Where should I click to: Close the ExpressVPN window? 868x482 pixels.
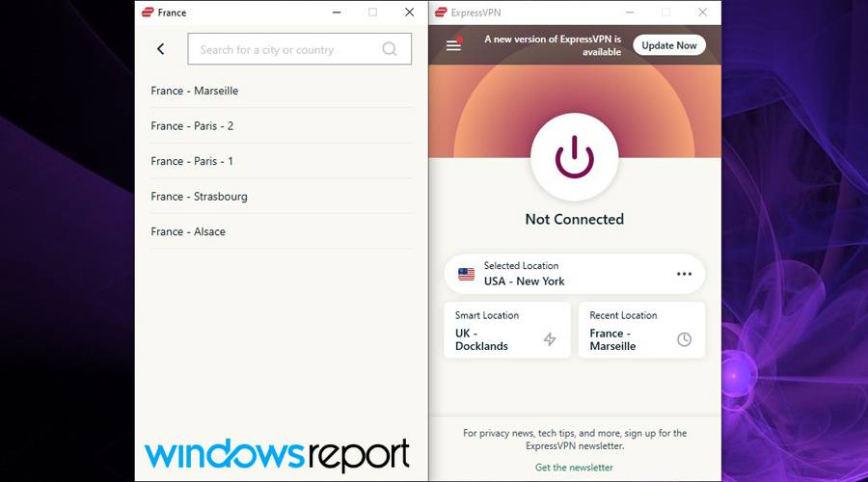[702, 13]
